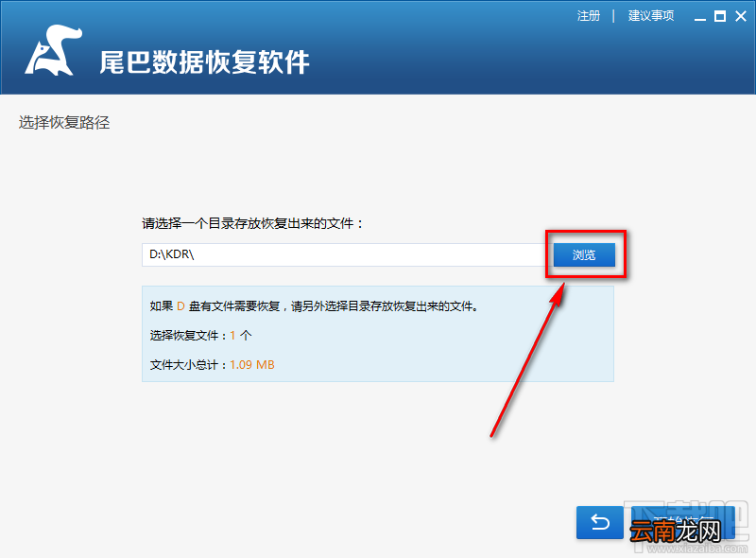756x558 pixels.
Task: Click the 云南龙网 watermark text
Action: [675, 532]
